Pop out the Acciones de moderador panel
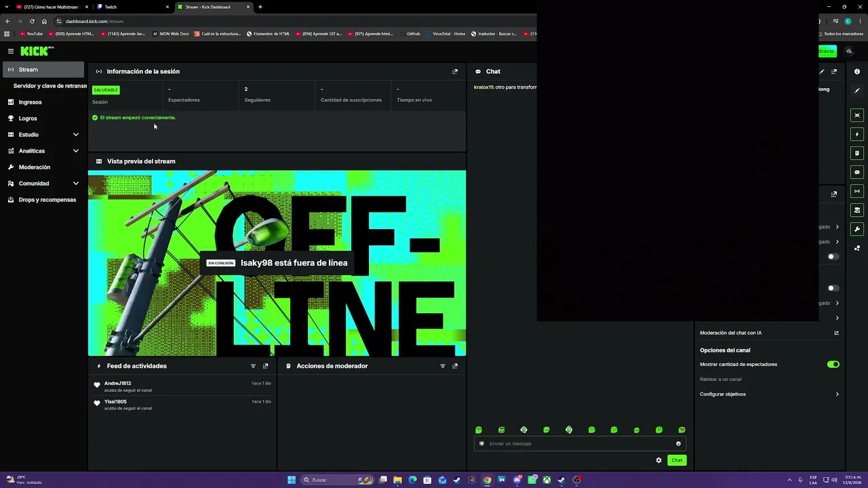868x488 pixels. 455,366
